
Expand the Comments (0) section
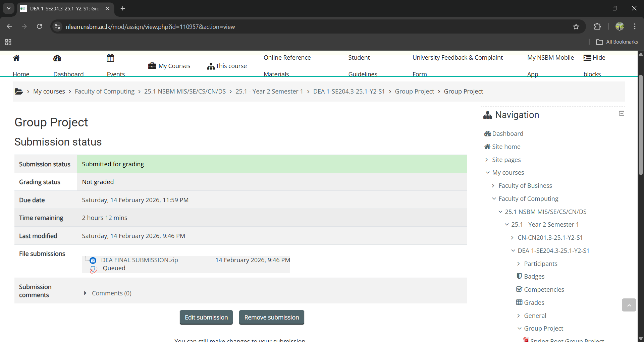click(x=85, y=293)
